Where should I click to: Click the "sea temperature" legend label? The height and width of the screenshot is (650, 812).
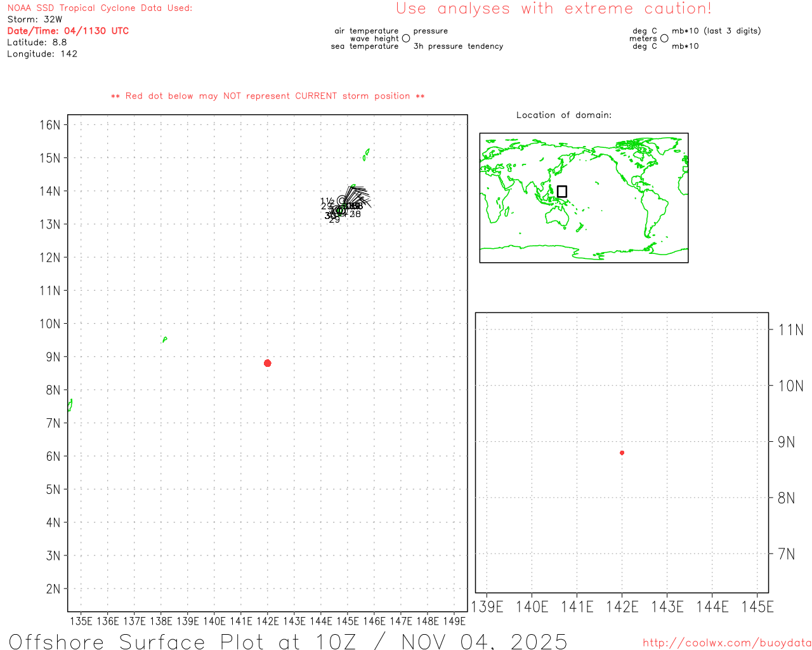365,46
